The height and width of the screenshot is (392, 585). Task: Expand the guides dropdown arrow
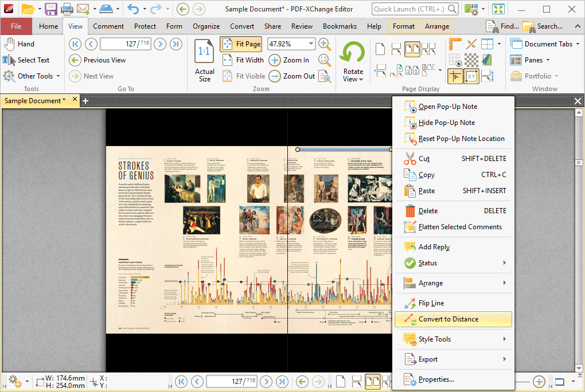(x=499, y=44)
